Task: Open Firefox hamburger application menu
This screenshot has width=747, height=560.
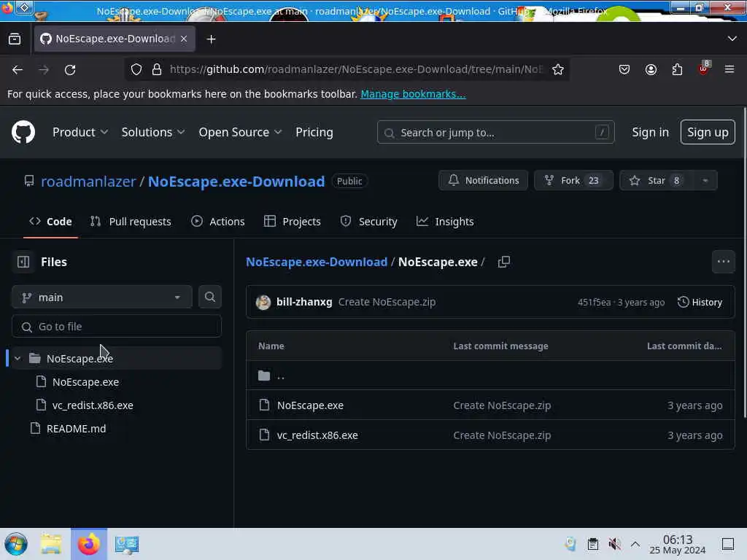Action: click(729, 69)
